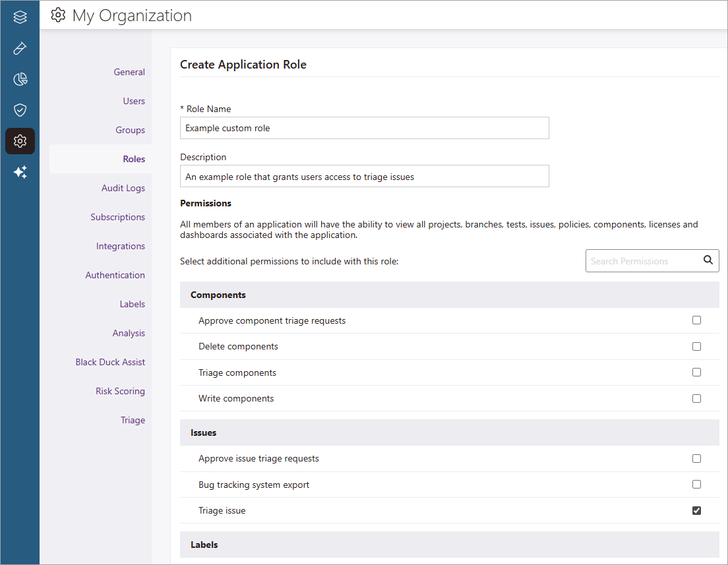Open the Risk Scoring settings link
This screenshot has height=565, width=728.
(120, 391)
